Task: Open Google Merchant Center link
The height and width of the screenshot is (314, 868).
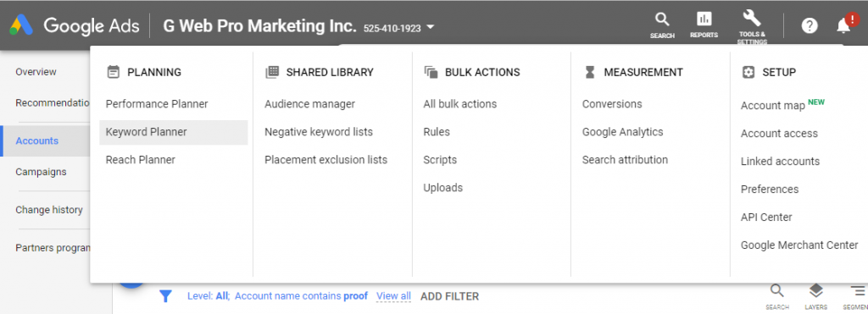Action: point(799,245)
